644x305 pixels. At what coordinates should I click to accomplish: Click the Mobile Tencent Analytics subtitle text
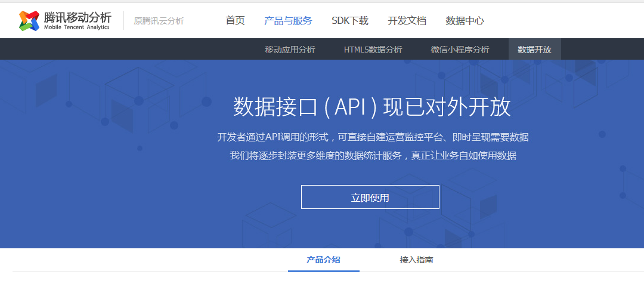point(77,27)
